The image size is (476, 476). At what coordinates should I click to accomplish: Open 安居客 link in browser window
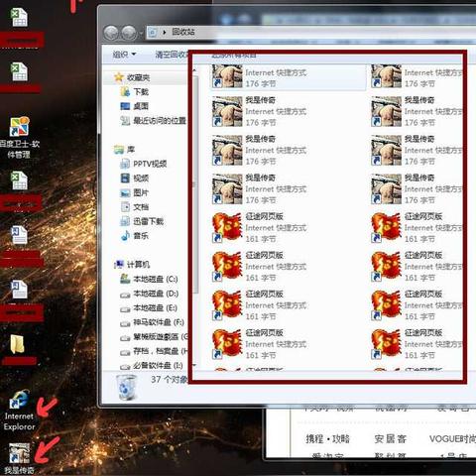click(x=390, y=439)
